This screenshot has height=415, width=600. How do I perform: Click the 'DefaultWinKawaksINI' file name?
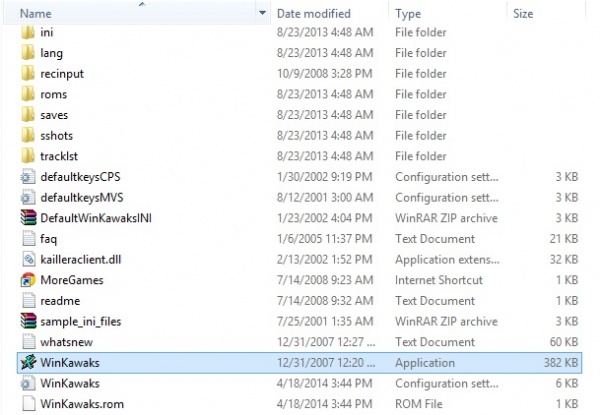pyautogui.click(x=96, y=218)
